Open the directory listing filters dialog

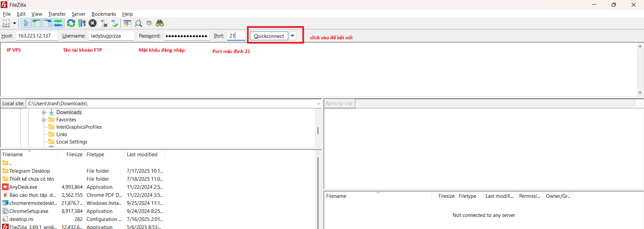pos(127,23)
